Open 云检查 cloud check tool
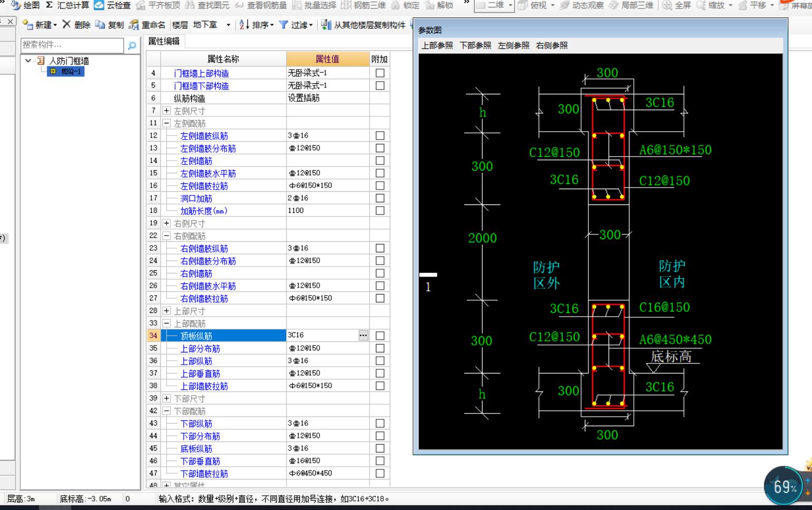This screenshot has height=510, width=812. pyautogui.click(x=99, y=5)
